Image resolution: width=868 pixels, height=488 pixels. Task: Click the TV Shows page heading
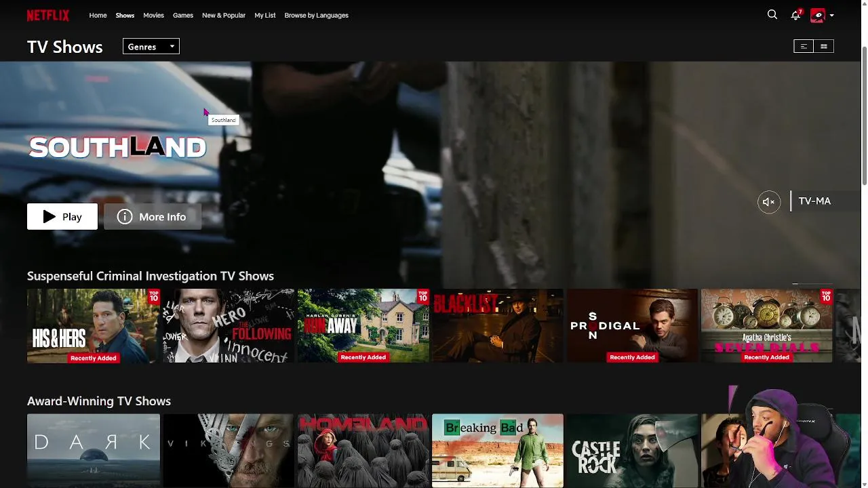pyautogui.click(x=65, y=47)
